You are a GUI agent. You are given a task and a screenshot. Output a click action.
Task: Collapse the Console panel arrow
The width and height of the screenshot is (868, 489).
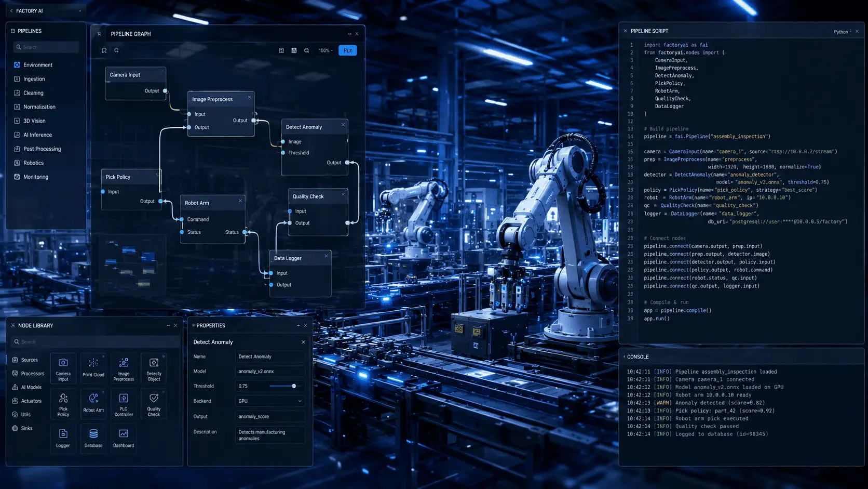click(624, 356)
